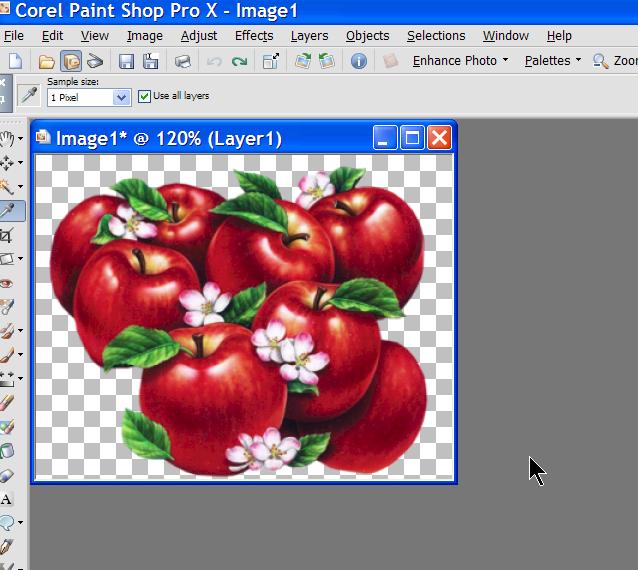Click the image information icon
Screen dimensions: 638x570
tap(358, 61)
